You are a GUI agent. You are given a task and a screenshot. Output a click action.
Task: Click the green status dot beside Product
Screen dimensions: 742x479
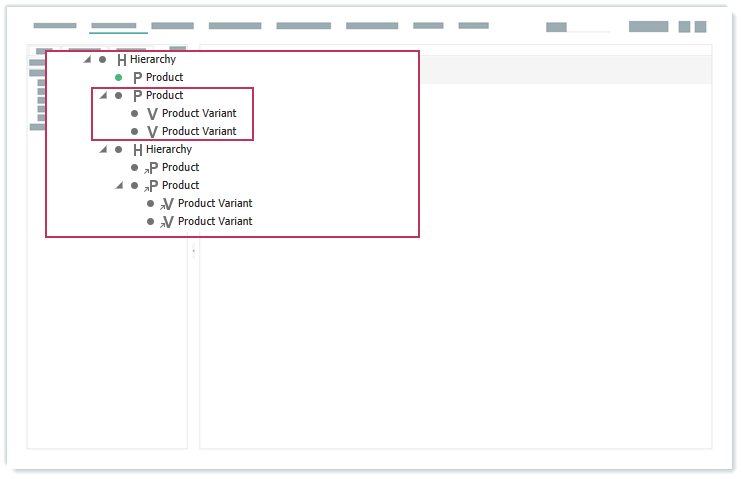pos(118,77)
